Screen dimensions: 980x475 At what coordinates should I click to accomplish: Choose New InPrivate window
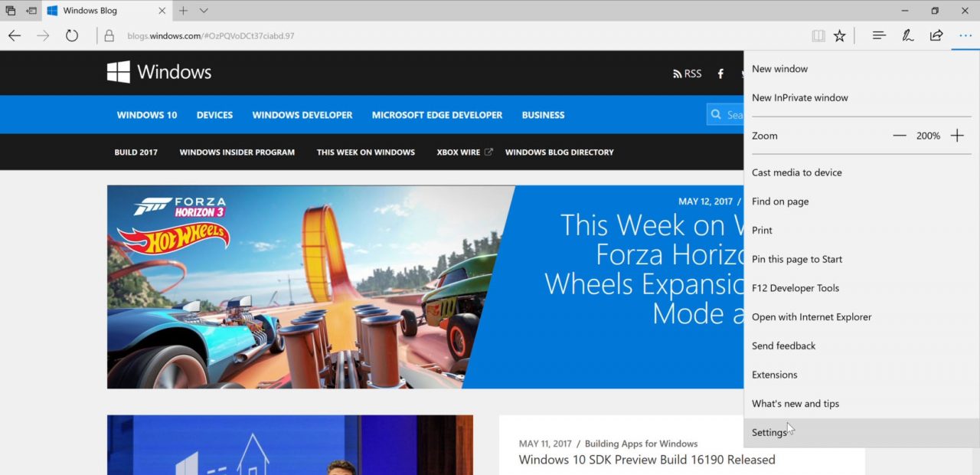pyautogui.click(x=861, y=98)
